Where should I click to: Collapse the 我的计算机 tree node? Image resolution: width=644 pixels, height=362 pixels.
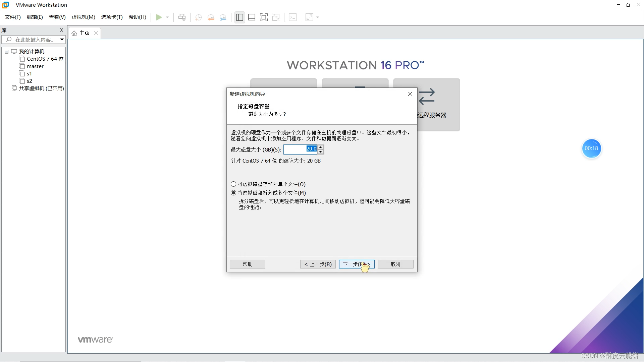(x=6, y=51)
